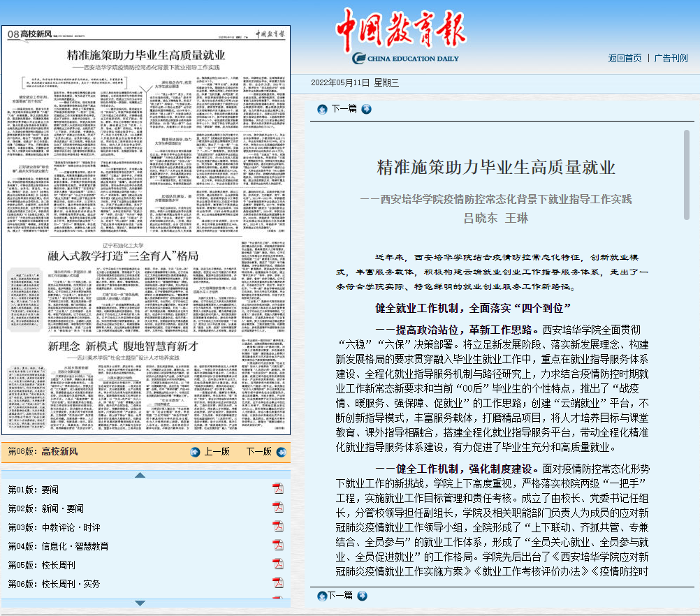This screenshot has width=700, height=616.
Task: Select 第01版：要闻 in page list
Action: tap(34, 490)
